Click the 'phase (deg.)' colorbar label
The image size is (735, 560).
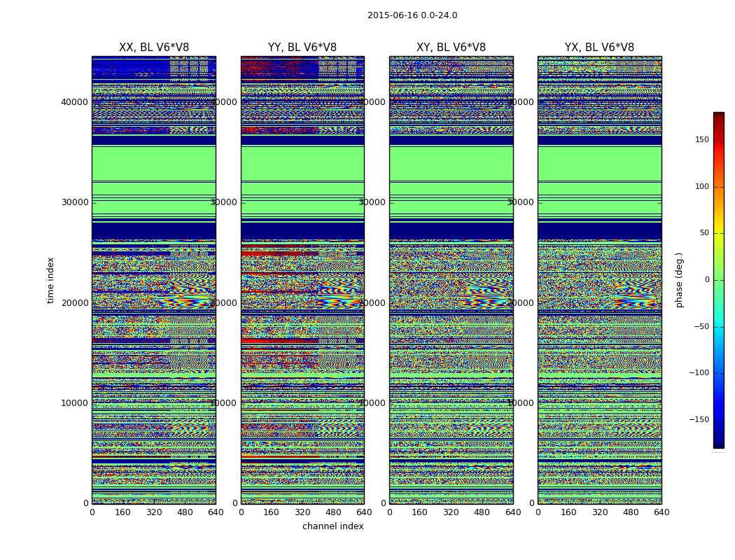tap(679, 280)
